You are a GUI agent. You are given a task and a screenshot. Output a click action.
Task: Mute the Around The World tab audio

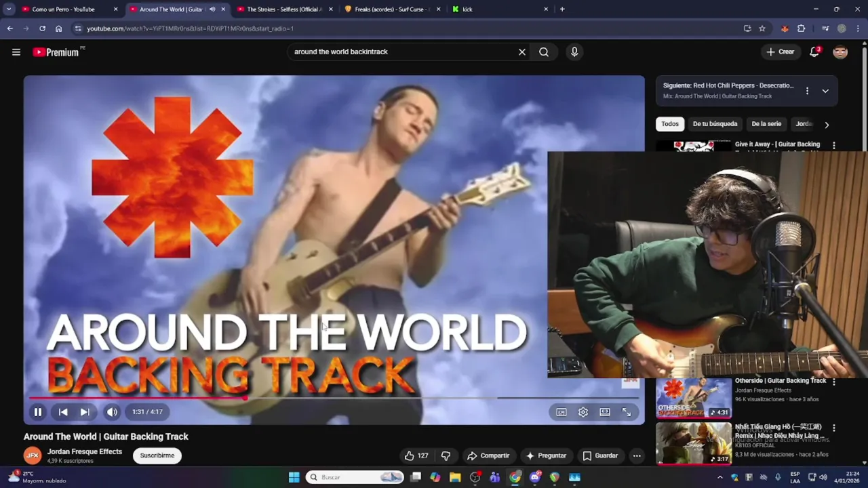[x=212, y=9]
